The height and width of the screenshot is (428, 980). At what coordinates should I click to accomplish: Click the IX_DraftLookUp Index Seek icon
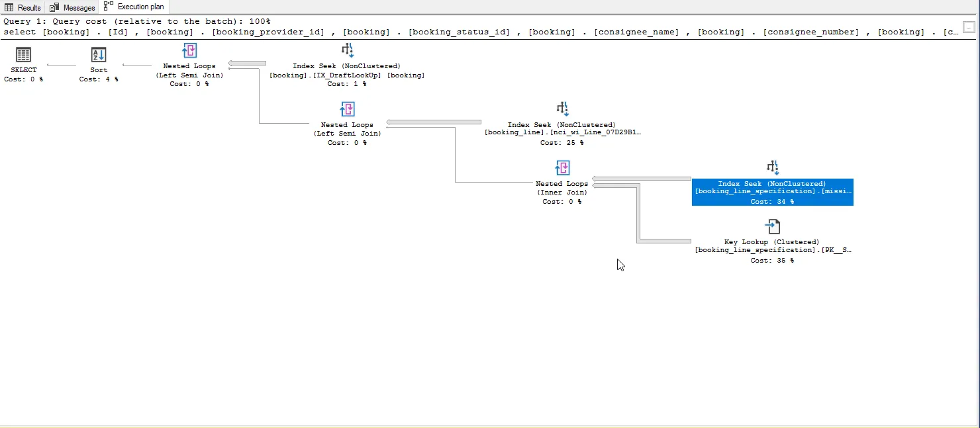pos(347,51)
